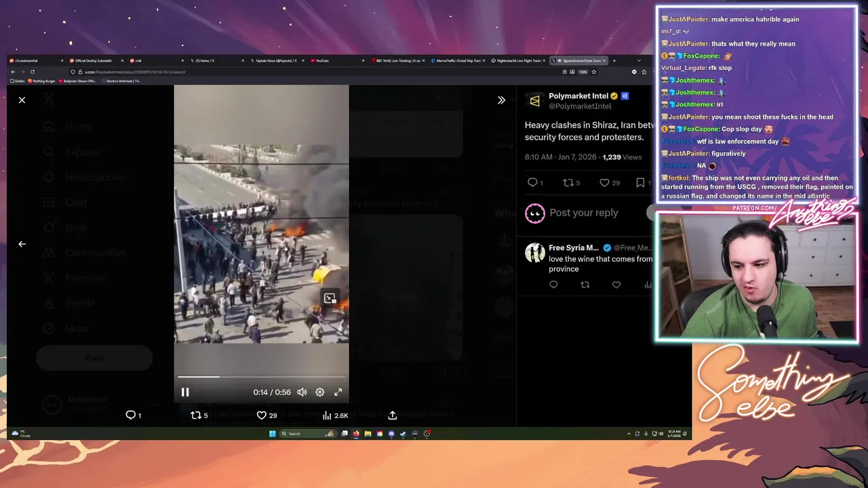
Task: Like the post via heart showing 29 below video
Action: 267,415
